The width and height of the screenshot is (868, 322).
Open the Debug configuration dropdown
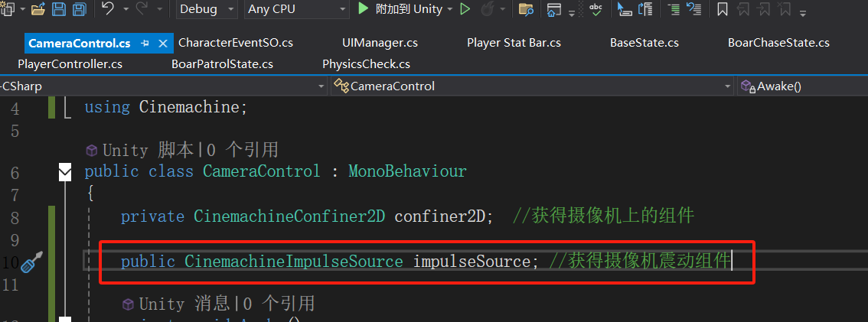(208, 9)
